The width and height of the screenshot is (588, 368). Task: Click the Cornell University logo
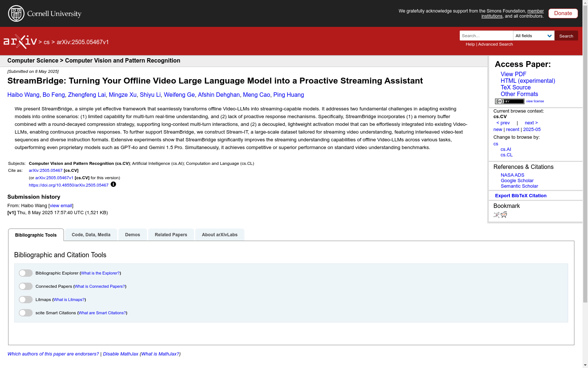pyautogui.click(x=44, y=14)
